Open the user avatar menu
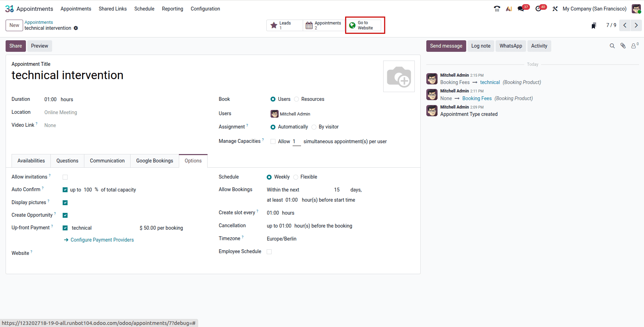 pos(636,9)
